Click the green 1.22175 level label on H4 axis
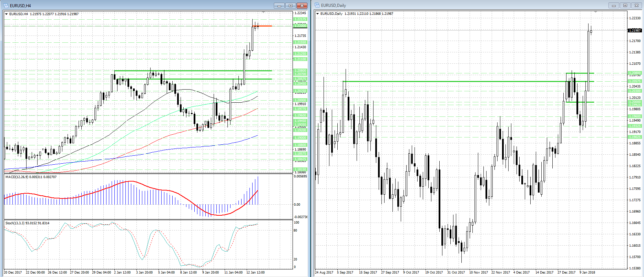 click(300, 19)
